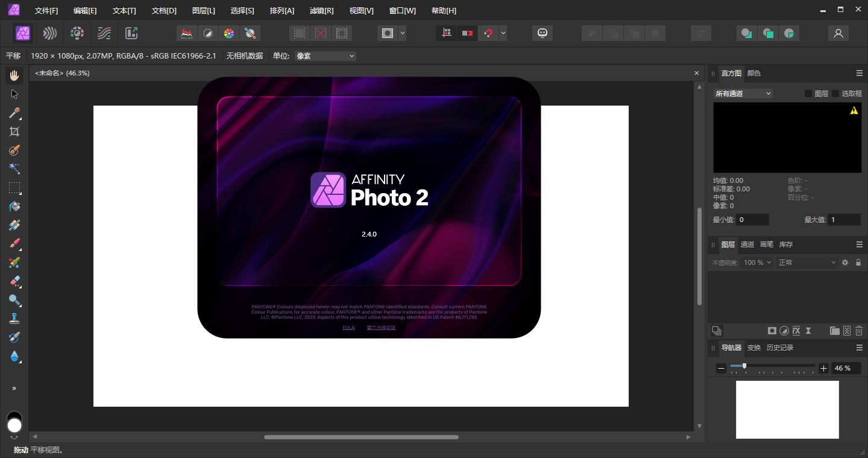Expand the snapping options arrow
Image resolution: width=868 pixels, height=458 pixels.
(x=503, y=33)
